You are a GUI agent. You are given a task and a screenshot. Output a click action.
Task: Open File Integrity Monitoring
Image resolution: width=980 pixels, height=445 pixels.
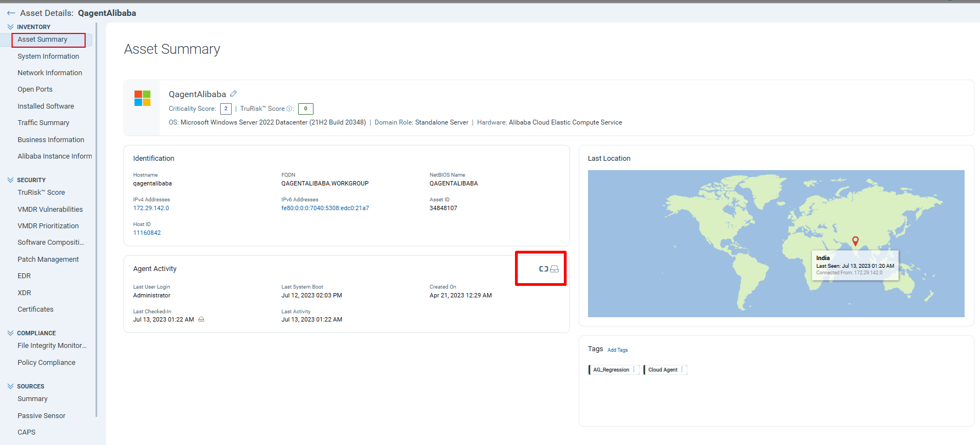coord(52,346)
